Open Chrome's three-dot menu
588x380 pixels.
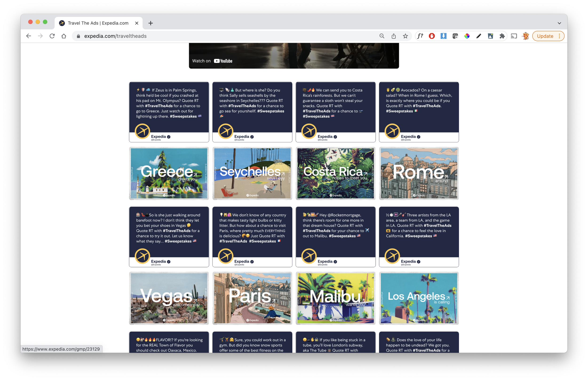[x=559, y=36]
